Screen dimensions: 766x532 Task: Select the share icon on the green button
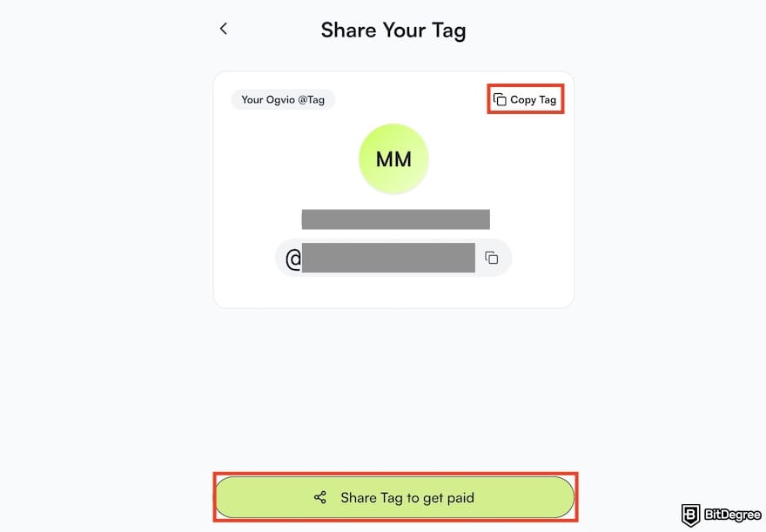click(321, 497)
